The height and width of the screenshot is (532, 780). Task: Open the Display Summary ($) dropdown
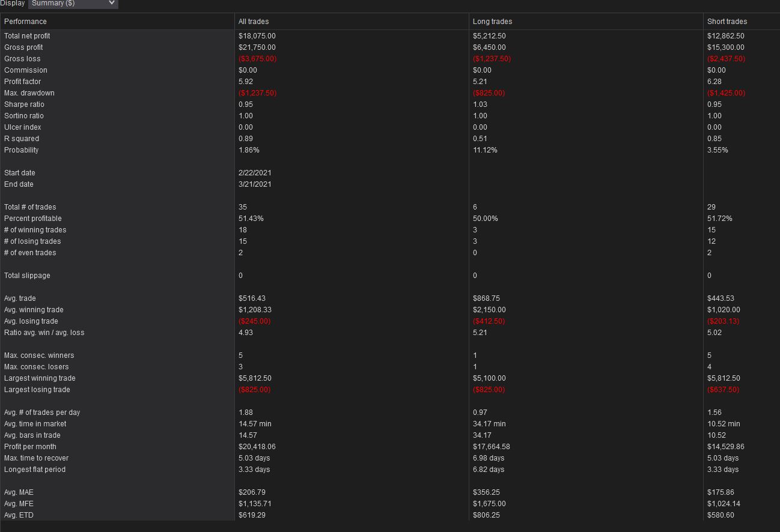(73, 4)
